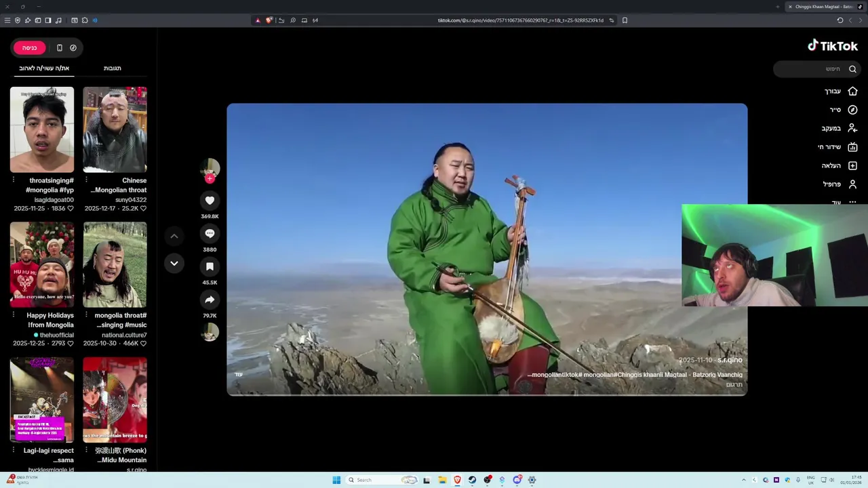Open File Explorer from the taskbar
The image size is (868, 488).
point(442,480)
